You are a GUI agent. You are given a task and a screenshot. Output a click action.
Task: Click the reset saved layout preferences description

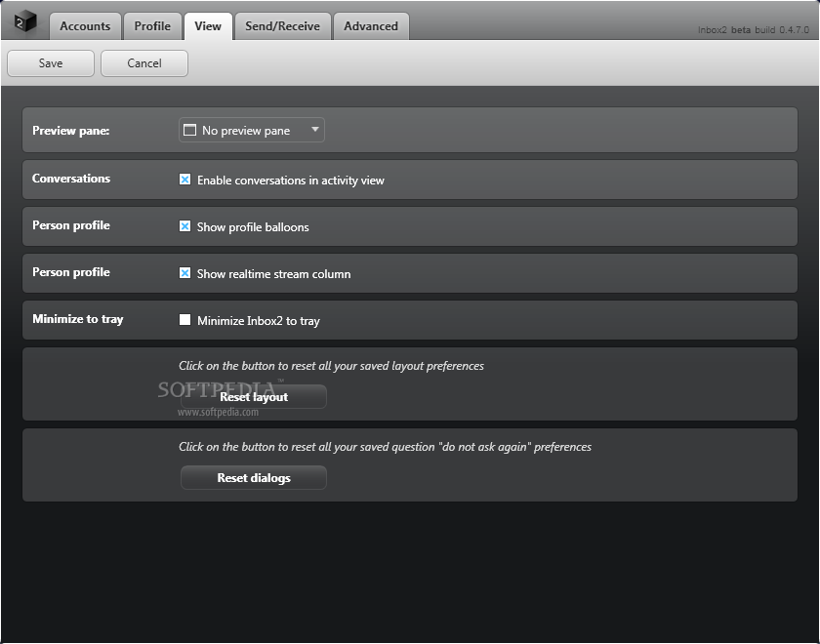(x=332, y=366)
